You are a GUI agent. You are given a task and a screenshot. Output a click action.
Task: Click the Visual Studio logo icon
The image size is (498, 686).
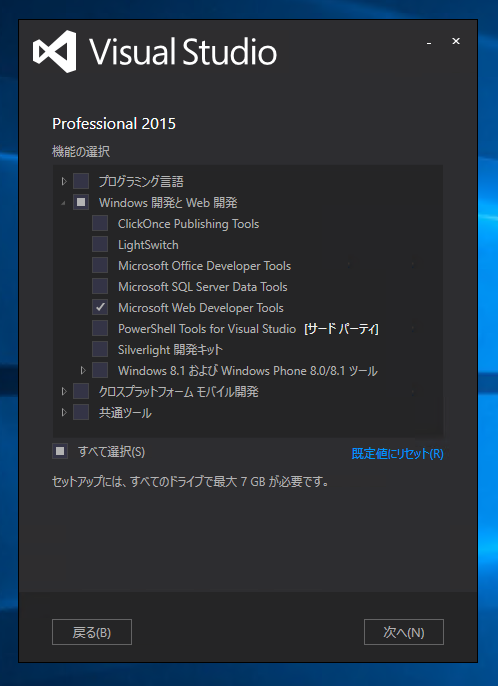click(x=55, y=52)
